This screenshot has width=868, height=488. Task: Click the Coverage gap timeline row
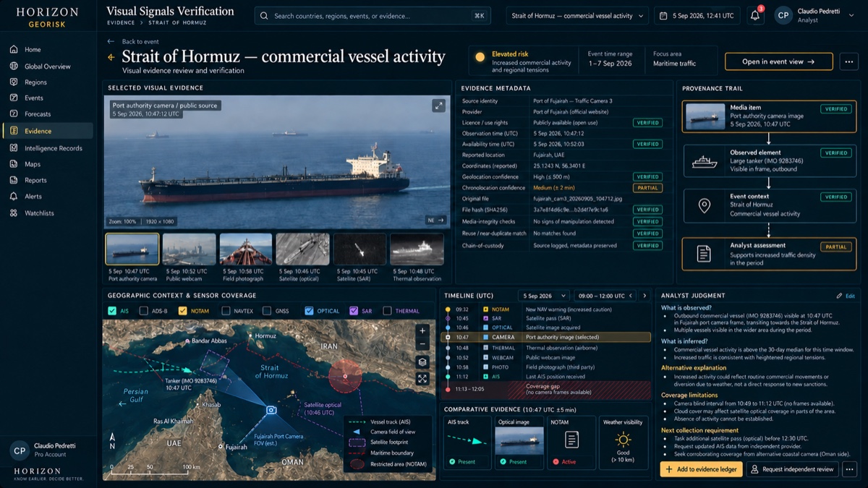[x=546, y=389]
